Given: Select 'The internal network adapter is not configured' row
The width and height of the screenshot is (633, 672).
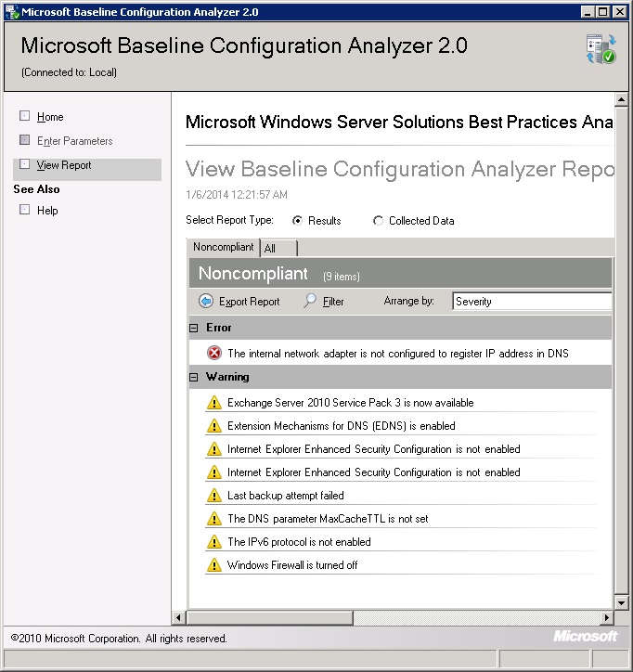Looking at the screenshot, I should 400,353.
